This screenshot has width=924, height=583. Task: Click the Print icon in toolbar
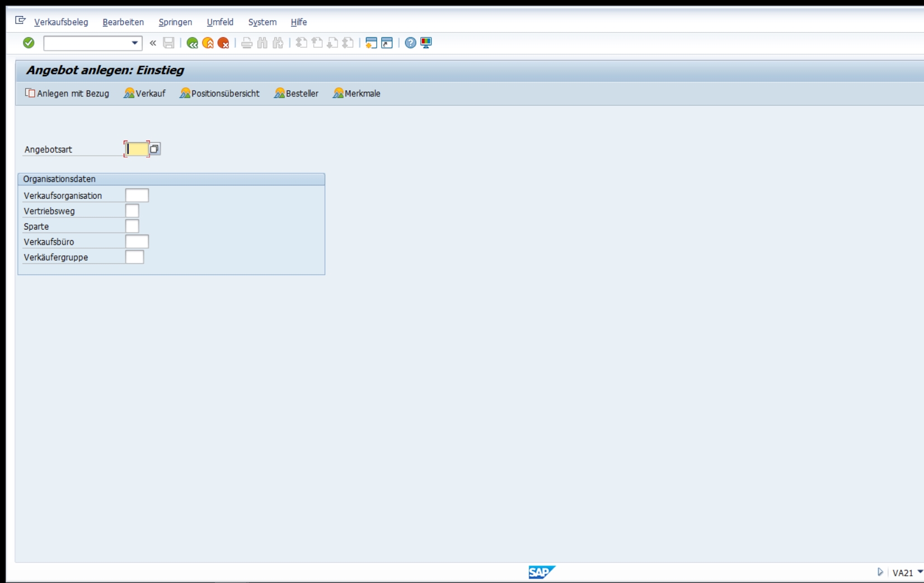click(x=246, y=43)
